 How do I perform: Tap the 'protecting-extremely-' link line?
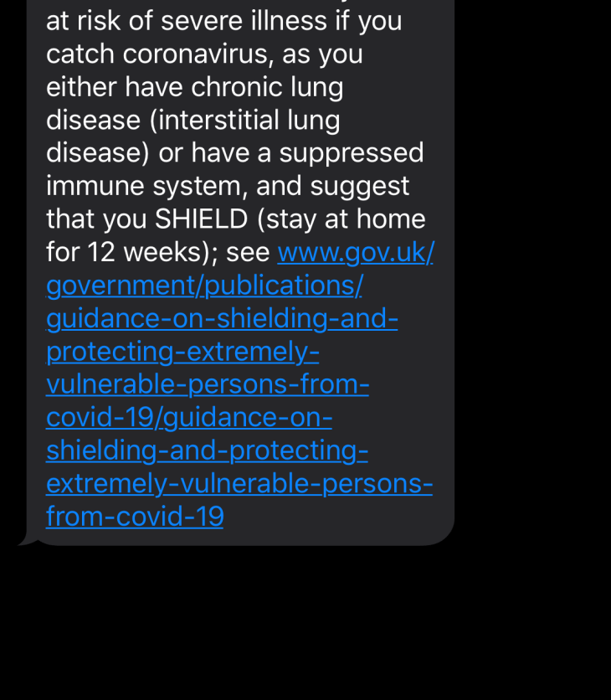tap(182, 352)
